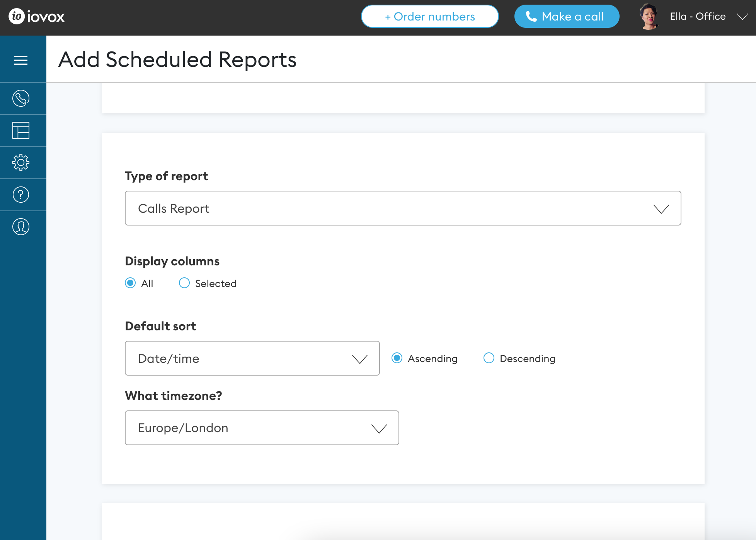Click the user/profile sidebar icon
This screenshot has width=756, height=540.
(20, 227)
